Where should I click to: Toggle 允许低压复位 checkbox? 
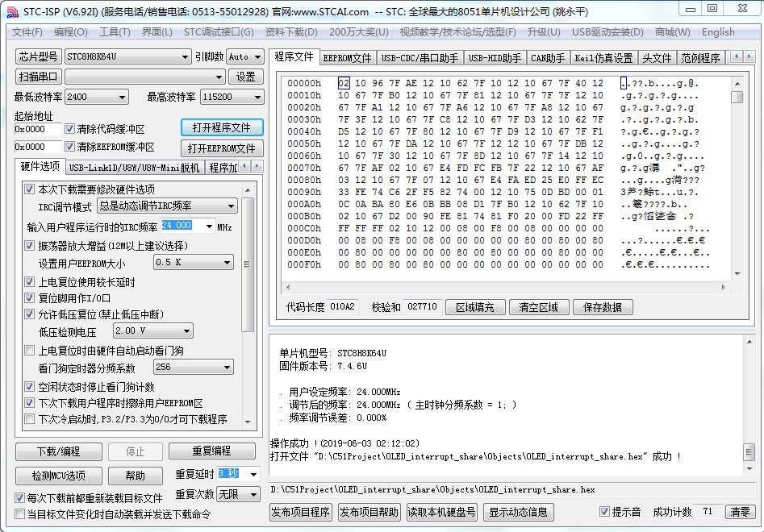[x=29, y=314]
